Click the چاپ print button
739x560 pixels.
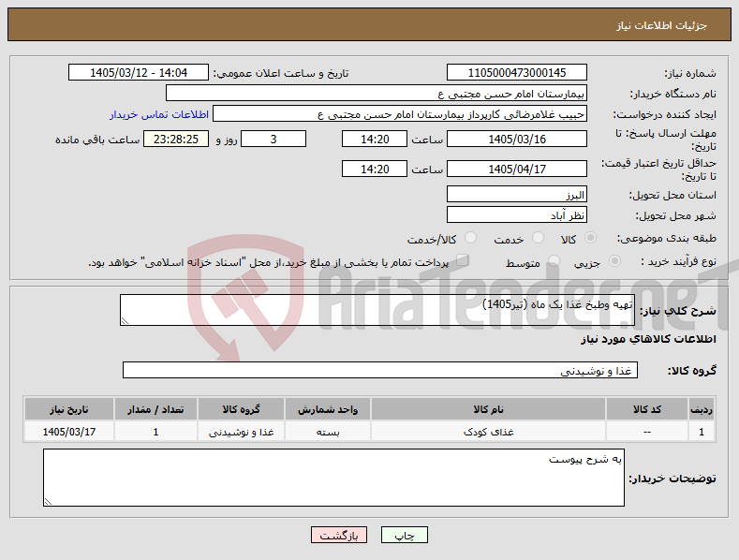tap(405, 535)
